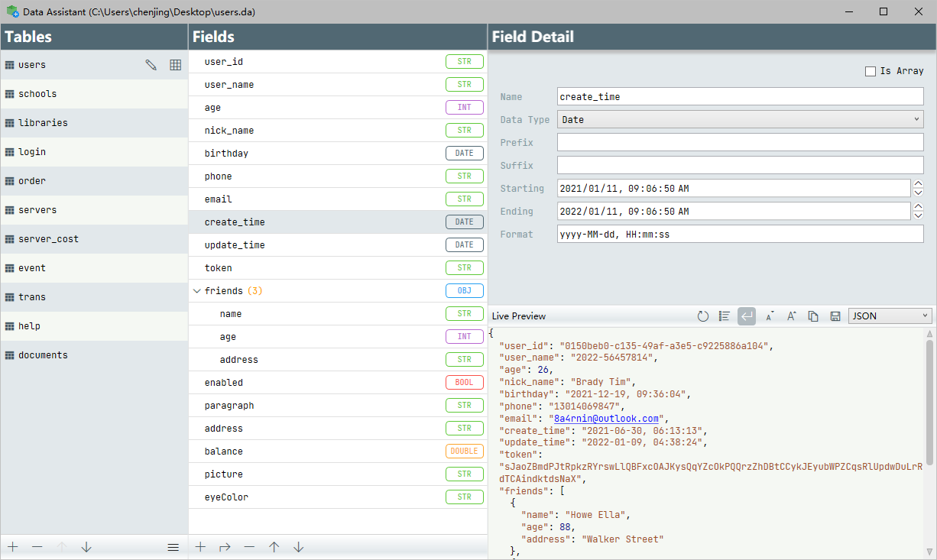Copy the Live Preview output
937x560 pixels.
click(814, 316)
